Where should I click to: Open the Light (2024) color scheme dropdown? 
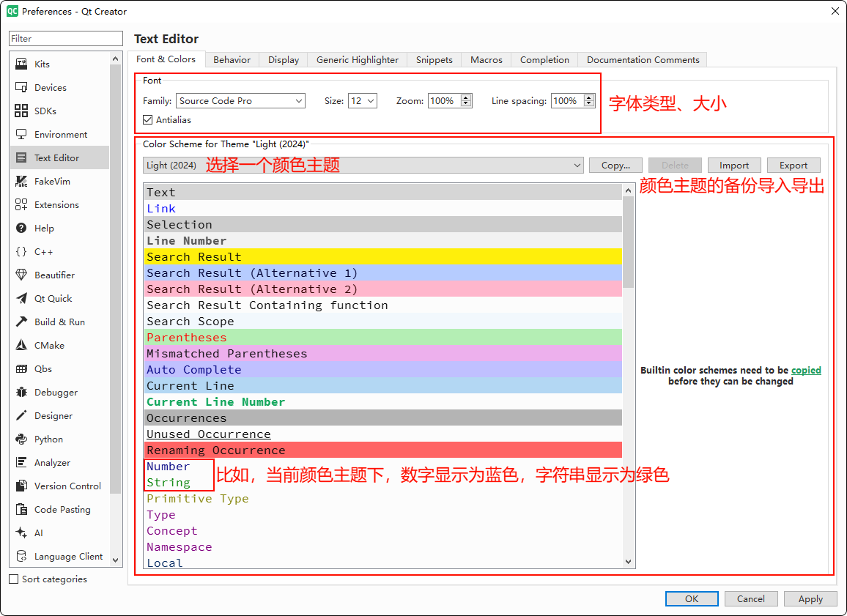[x=363, y=166]
